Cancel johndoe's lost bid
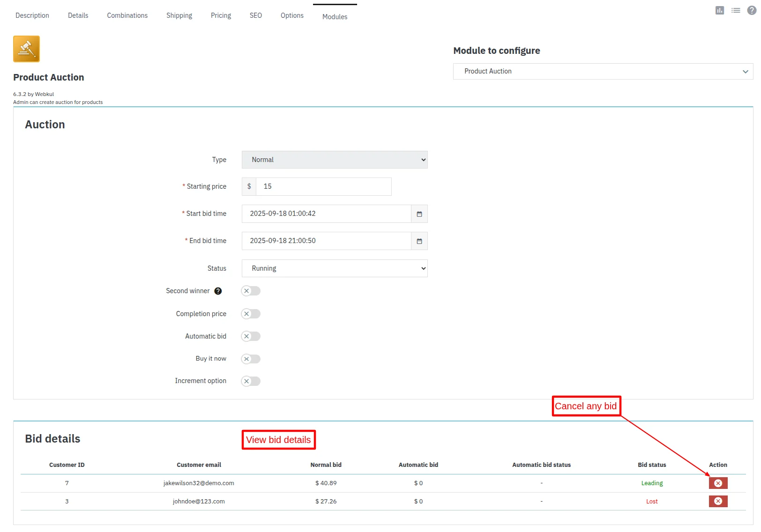Viewport: 761px width, 532px height. [x=717, y=501]
